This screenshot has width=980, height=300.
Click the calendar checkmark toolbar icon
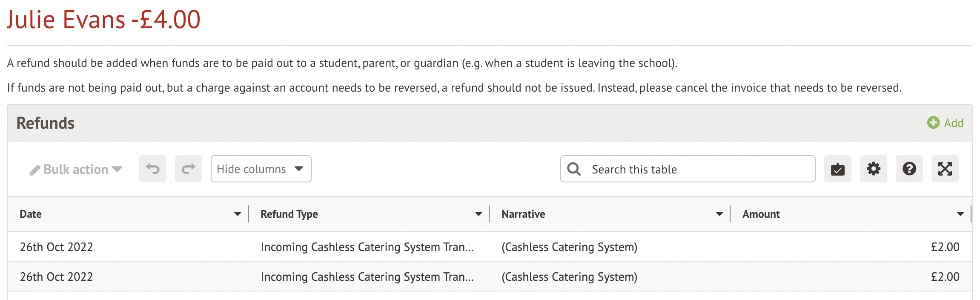click(x=837, y=169)
